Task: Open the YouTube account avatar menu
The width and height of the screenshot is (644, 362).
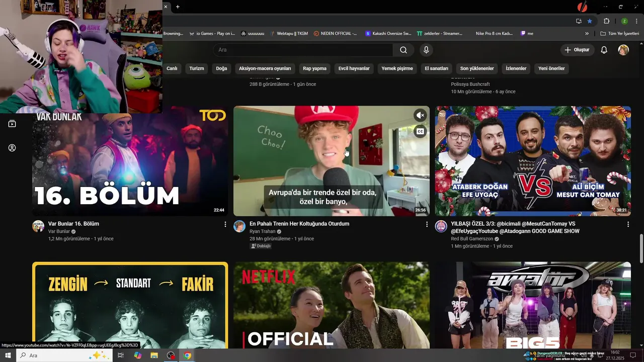Action: point(623,50)
